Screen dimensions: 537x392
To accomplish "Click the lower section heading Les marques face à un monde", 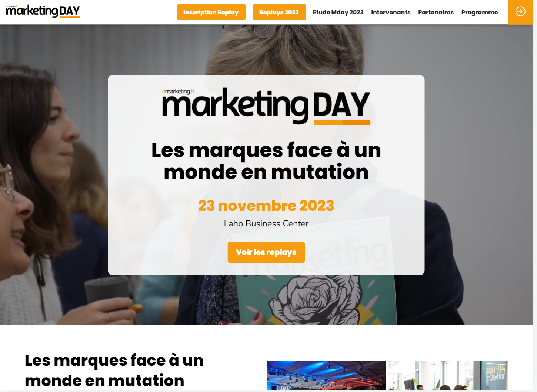I will [x=114, y=370].
